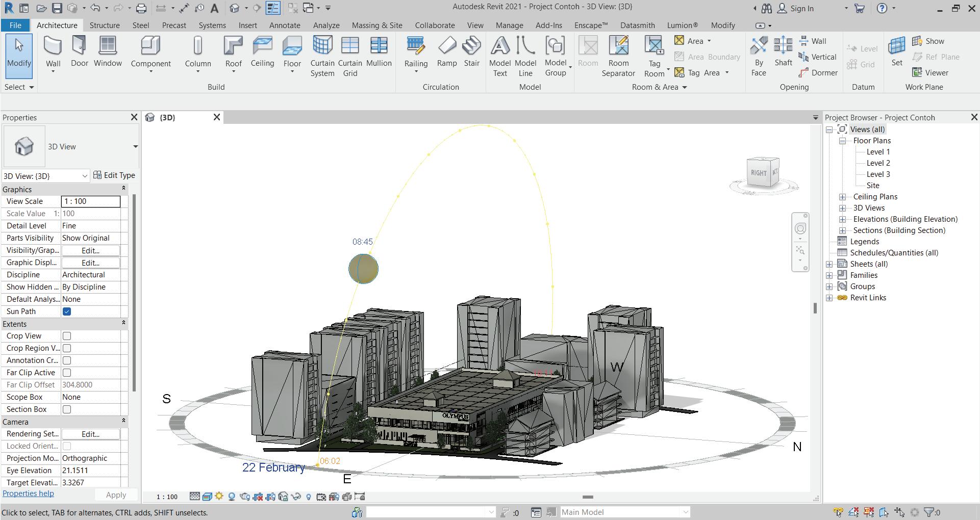980x520 pixels.
Task: Click the View Scale input field
Action: [x=91, y=201]
